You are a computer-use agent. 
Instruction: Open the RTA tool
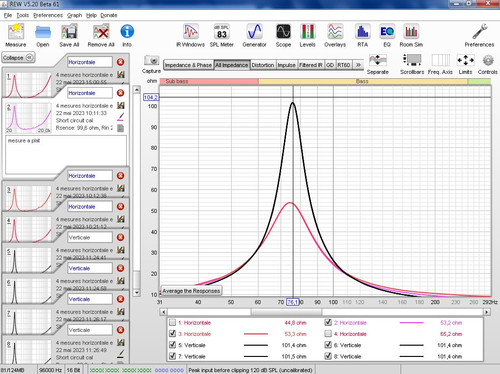point(363,32)
